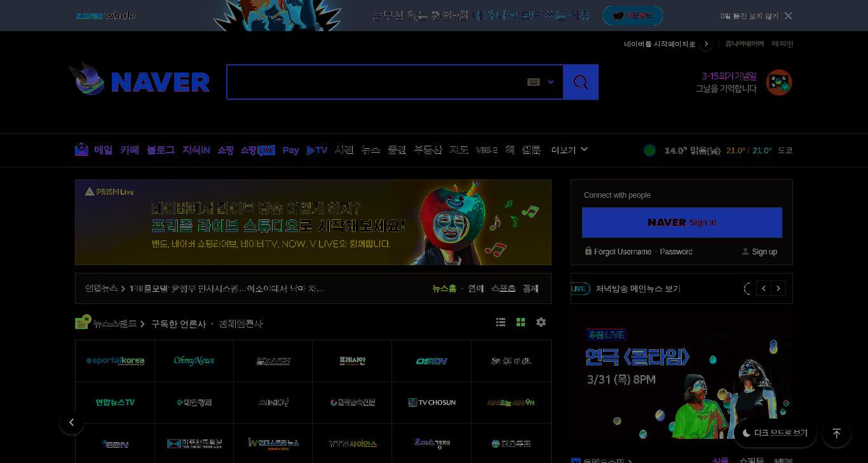Click Whale browser 다운로드 button
This screenshot has width=868, height=463.
tap(632, 16)
